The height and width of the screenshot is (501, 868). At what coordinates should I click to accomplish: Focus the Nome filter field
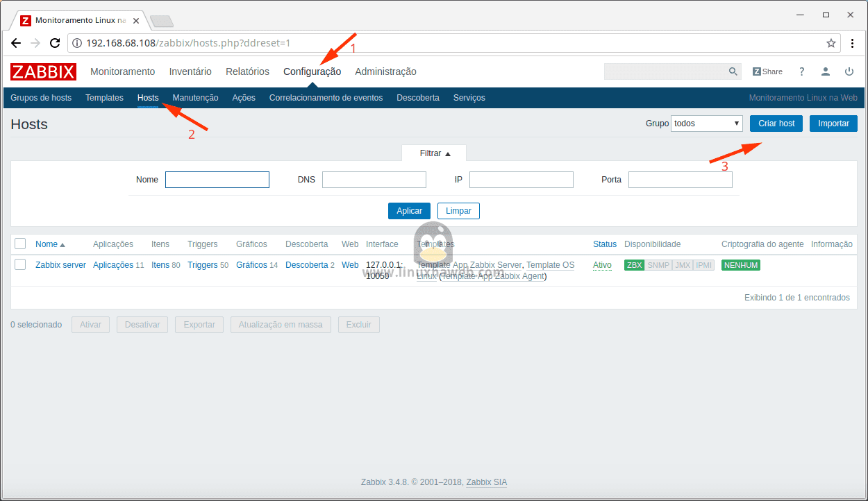pyautogui.click(x=217, y=180)
